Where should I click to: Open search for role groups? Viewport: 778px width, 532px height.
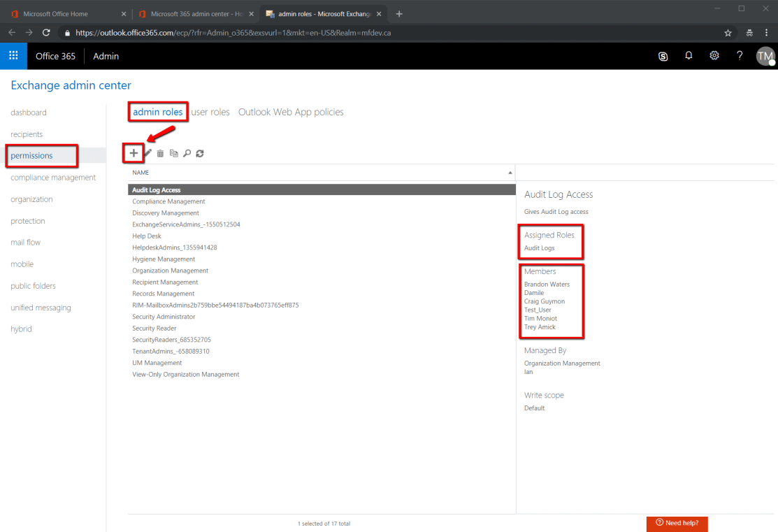click(x=187, y=153)
